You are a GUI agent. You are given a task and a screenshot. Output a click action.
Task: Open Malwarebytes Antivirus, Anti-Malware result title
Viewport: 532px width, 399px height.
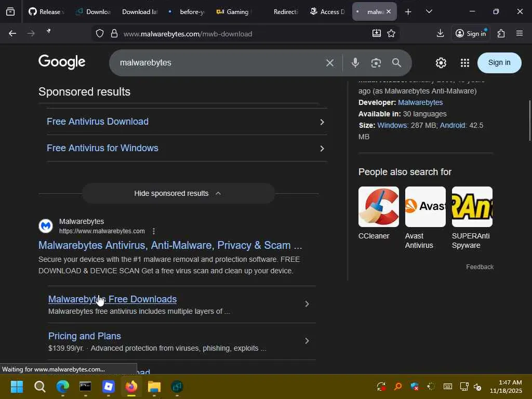[170, 245]
